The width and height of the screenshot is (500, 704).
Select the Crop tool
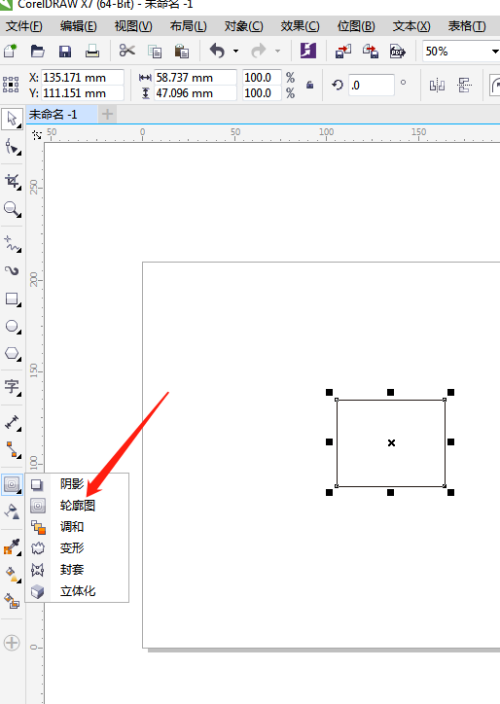12,181
